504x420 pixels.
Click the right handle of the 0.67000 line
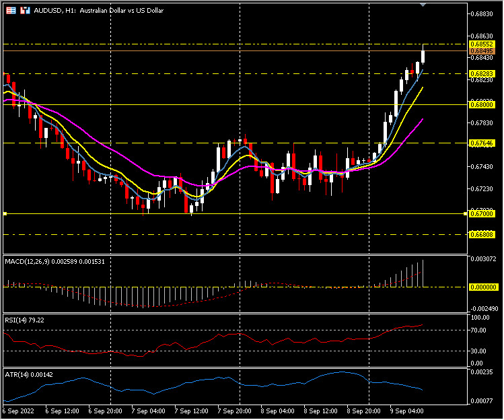[466, 213]
